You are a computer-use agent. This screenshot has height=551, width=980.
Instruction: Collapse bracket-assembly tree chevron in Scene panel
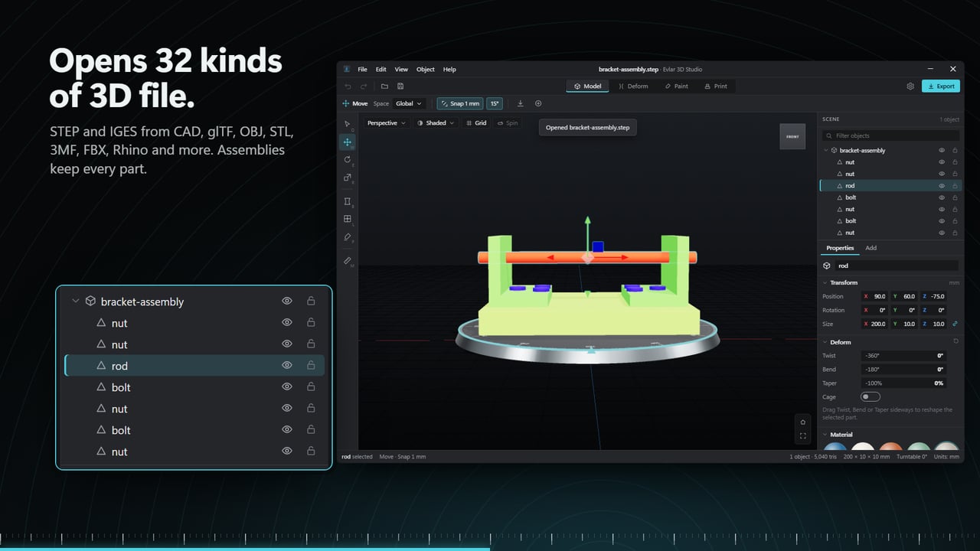click(x=826, y=151)
